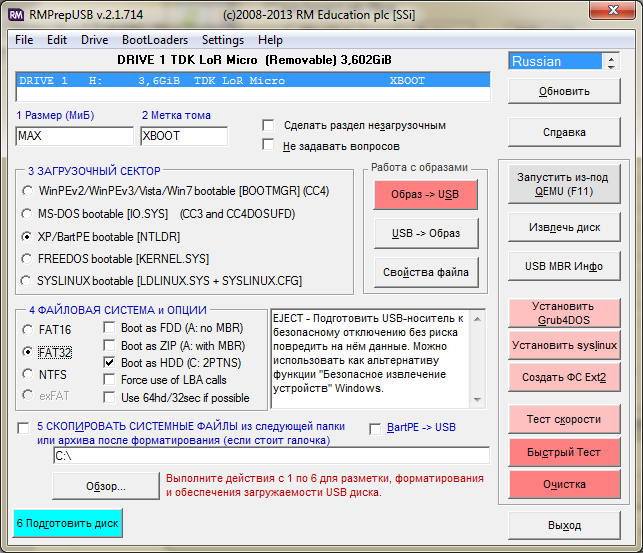
Task: Select SYSLINUX bootable option
Action: (26, 281)
